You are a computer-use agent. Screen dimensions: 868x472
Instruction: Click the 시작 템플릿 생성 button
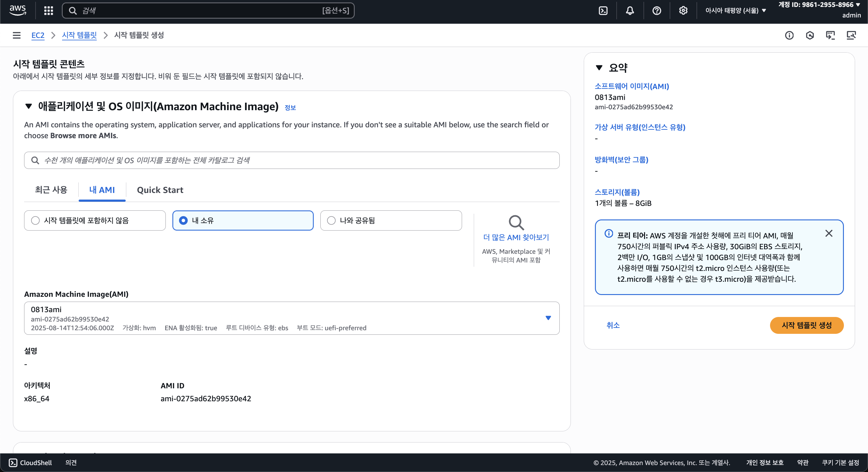click(806, 325)
